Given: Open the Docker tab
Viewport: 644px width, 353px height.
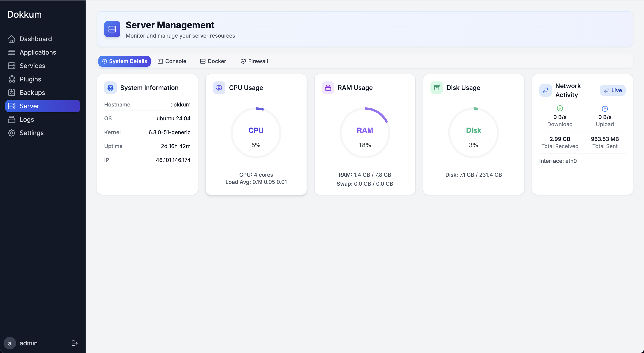Looking at the screenshot, I should coord(213,61).
